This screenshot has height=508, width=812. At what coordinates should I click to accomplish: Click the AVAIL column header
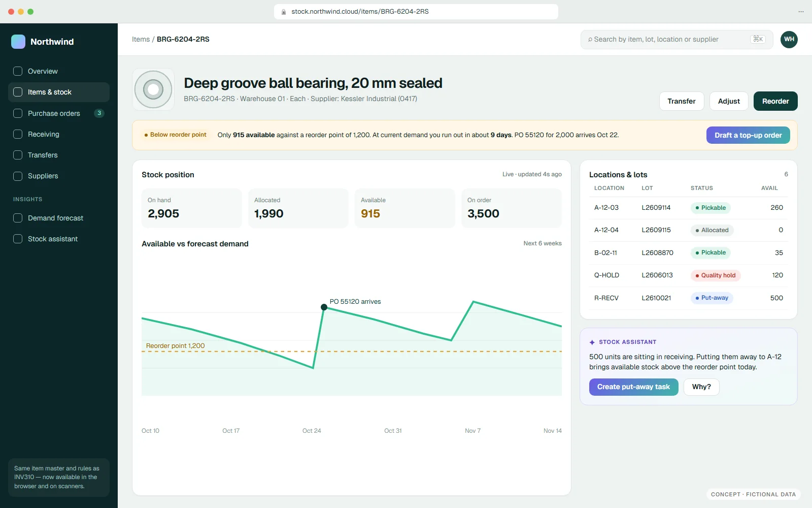click(769, 188)
